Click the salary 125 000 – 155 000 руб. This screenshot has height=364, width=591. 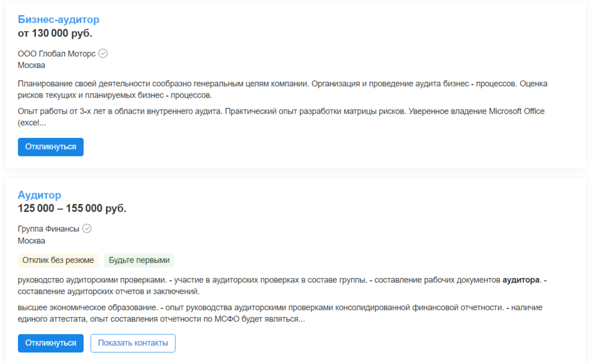[72, 208]
